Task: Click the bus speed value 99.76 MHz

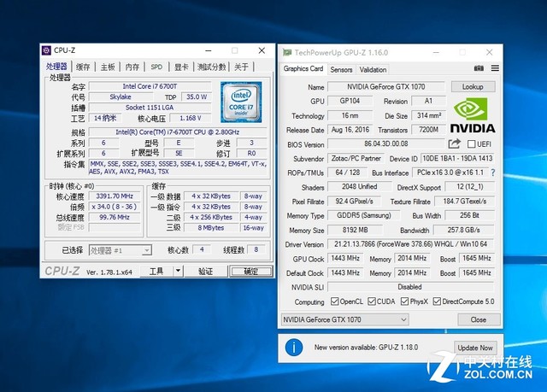Action: [x=115, y=217]
